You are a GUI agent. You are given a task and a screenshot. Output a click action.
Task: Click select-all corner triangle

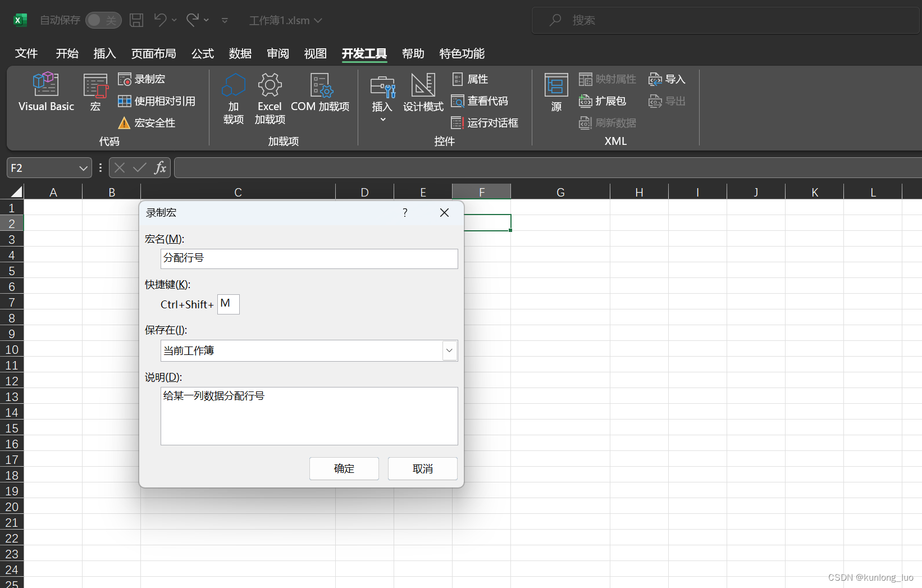click(x=17, y=192)
